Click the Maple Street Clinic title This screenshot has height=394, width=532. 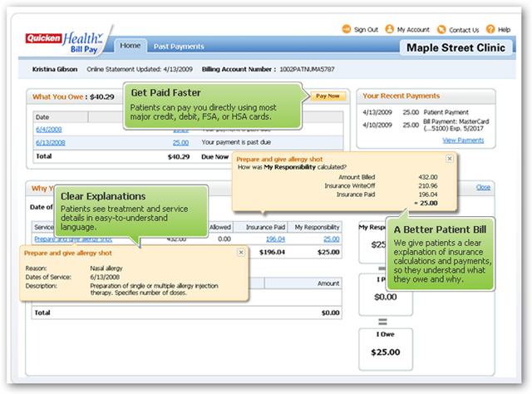[456, 48]
